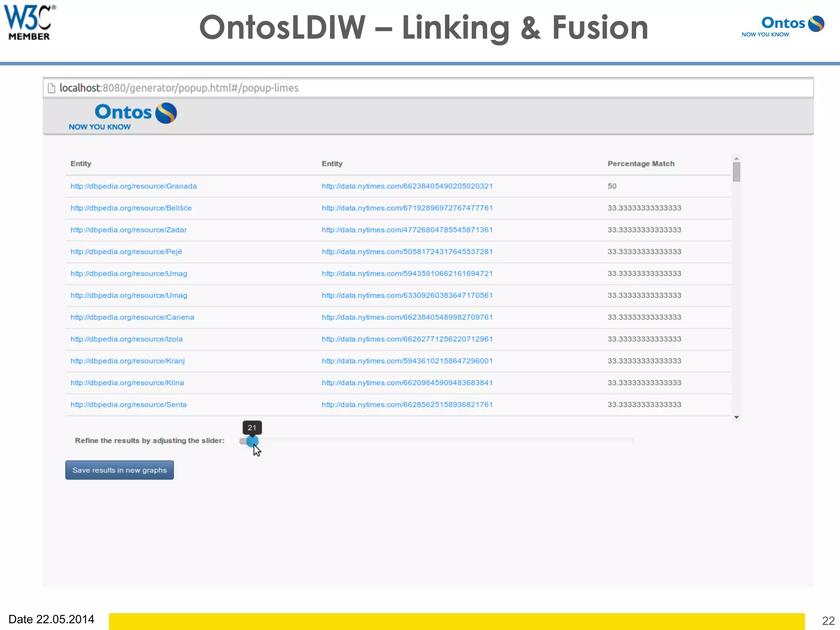Click the percentage match value in Senta row
This screenshot has width=840, height=630.
(x=644, y=404)
